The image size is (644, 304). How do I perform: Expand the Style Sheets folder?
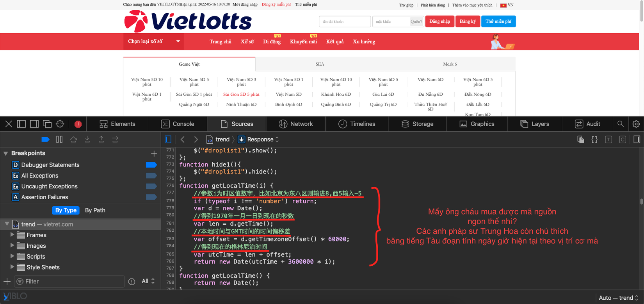click(12, 267)
